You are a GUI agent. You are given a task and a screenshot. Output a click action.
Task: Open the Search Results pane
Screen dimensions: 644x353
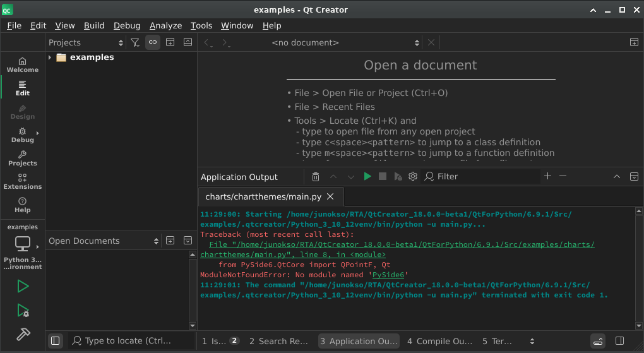tap(278, 341)
